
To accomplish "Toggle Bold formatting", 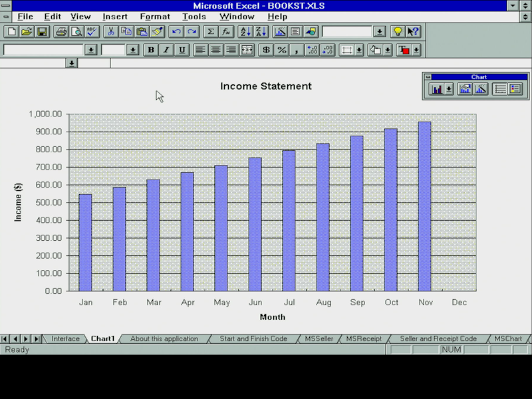I will (x=151, y=50).
